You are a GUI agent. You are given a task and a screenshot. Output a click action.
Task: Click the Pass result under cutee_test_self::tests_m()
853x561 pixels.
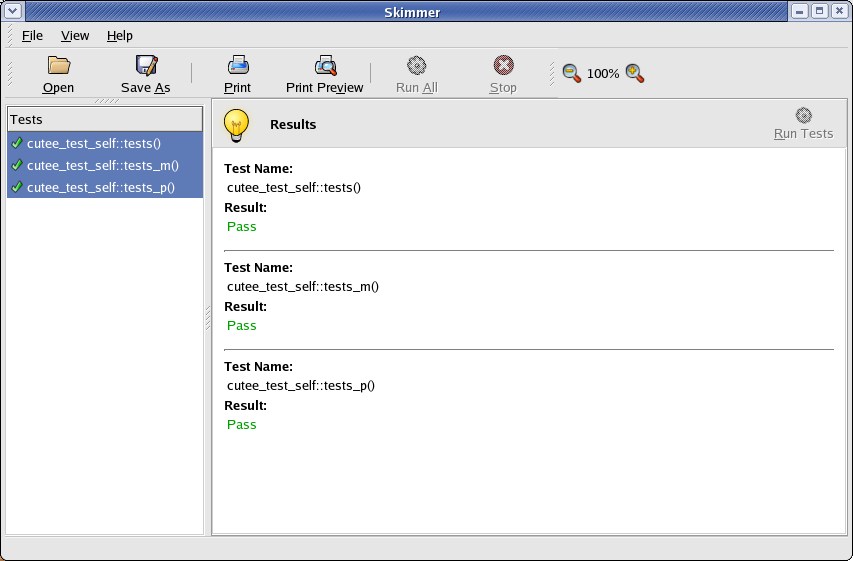[242, 325]
